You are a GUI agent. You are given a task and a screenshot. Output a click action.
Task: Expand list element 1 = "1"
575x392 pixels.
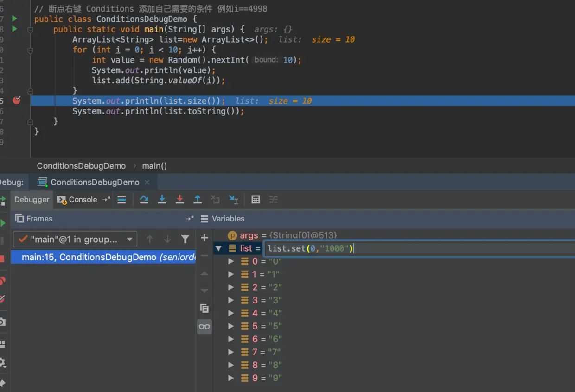[x=231, y=274]
